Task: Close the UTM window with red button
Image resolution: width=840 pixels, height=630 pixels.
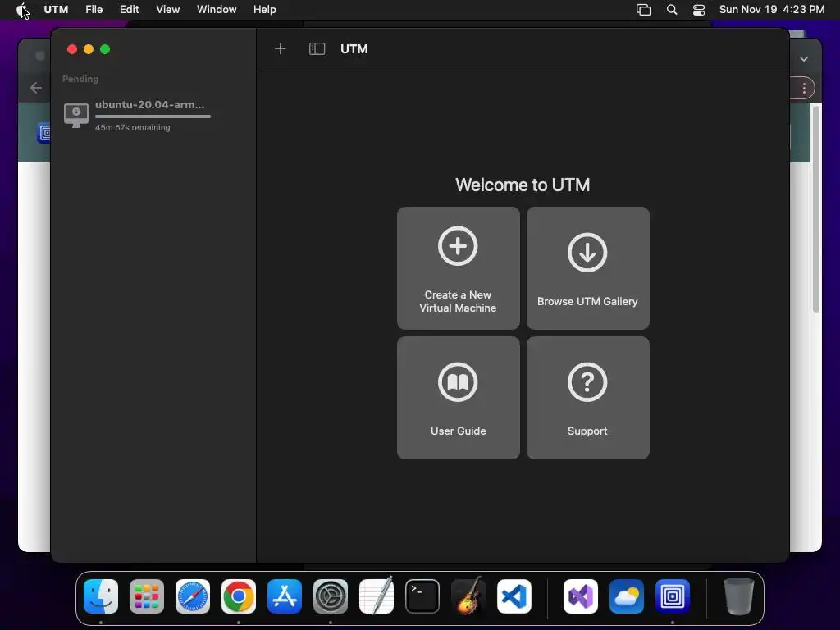Action: [x=72, y=49]
